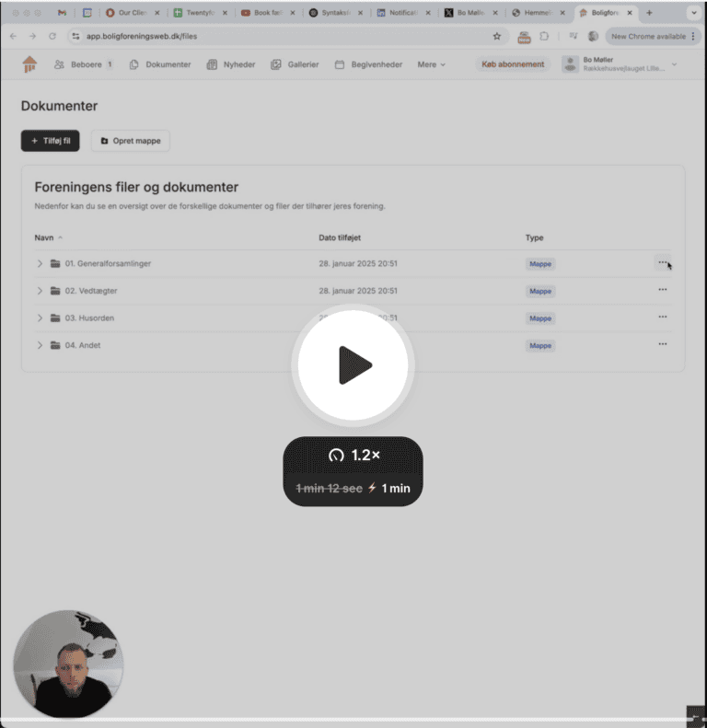Image resolution: width=707 pixels, height=728 pixels.
Task: Open Gallerier from the navigation bar
Action: click(295, 64)
